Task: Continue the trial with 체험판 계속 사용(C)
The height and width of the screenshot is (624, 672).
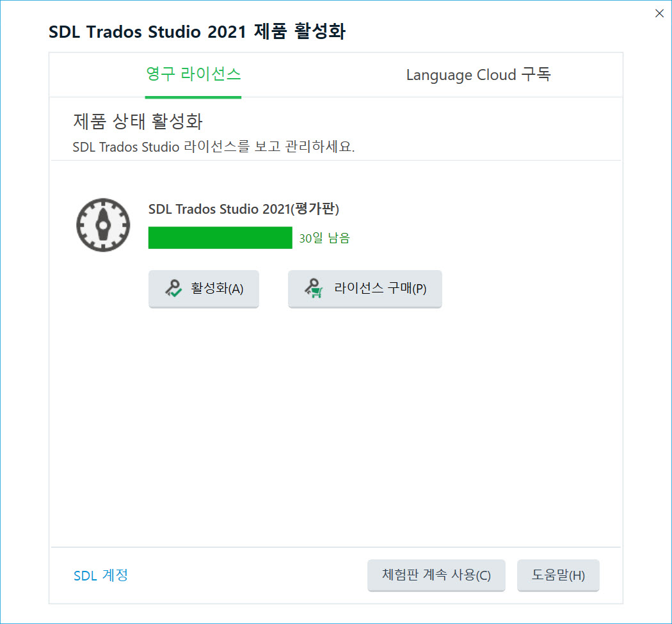Action: (436, 575)
